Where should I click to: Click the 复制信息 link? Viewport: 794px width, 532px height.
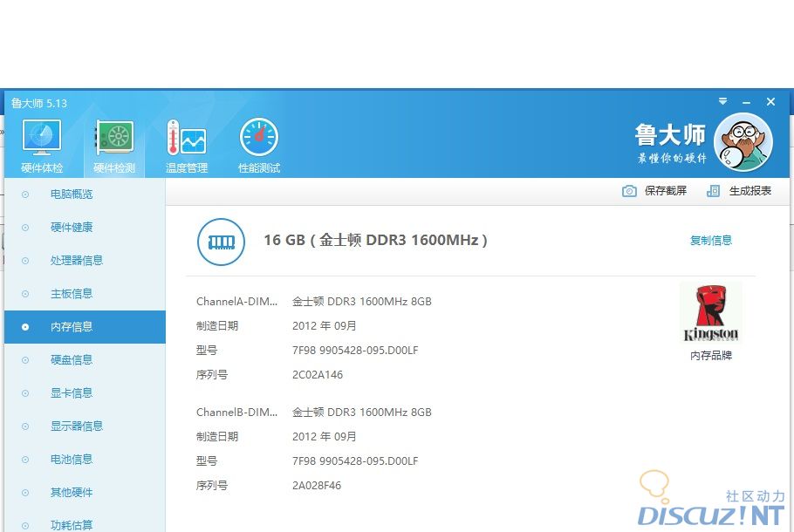coord(711,241)
